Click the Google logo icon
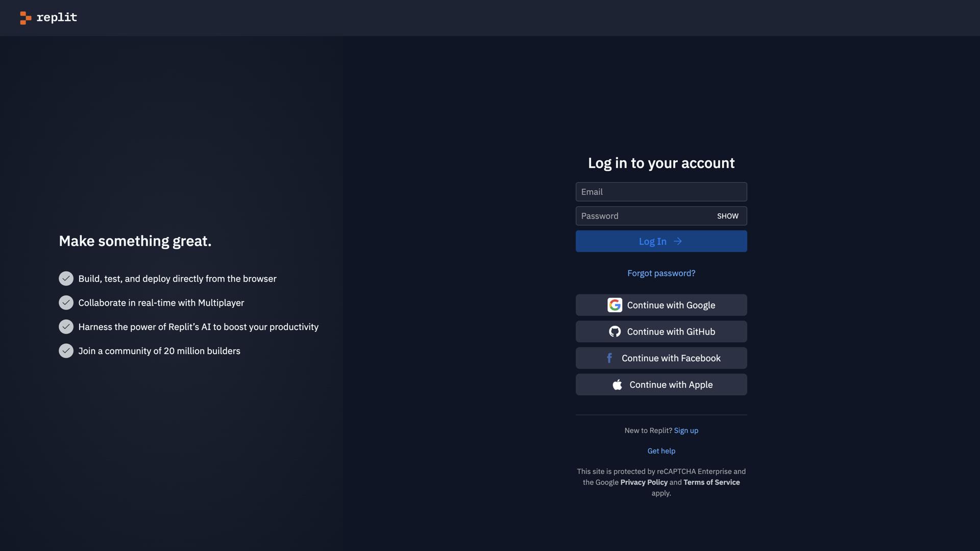 (615, 305)
